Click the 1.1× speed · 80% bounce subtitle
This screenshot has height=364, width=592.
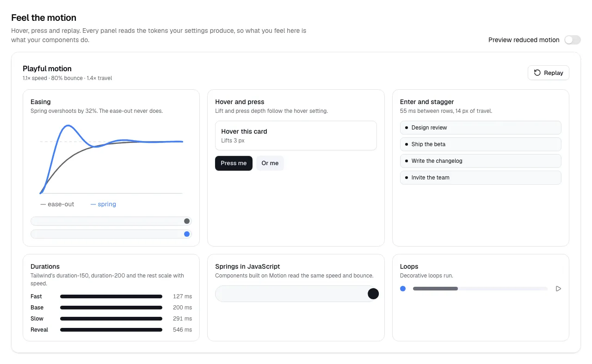point(68,78)
